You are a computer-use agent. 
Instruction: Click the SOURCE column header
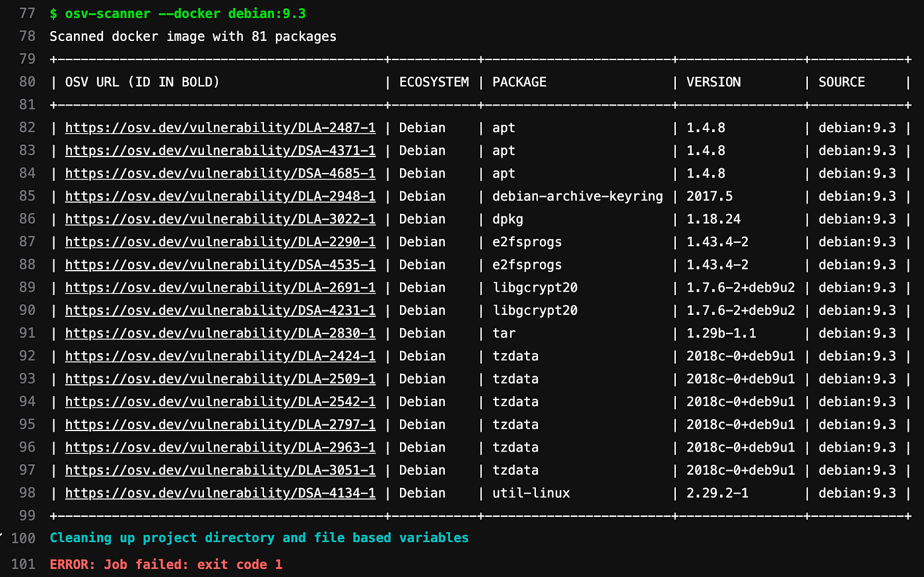tap(841, 82)
